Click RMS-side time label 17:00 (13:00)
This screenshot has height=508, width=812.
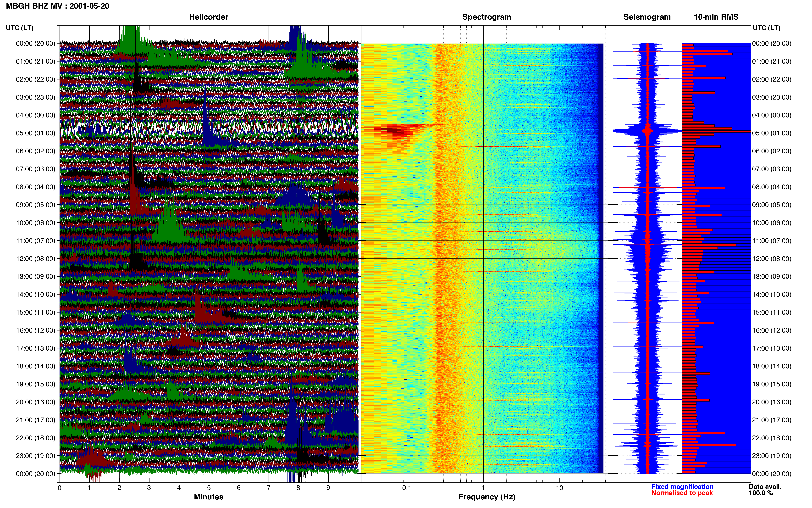772,348
